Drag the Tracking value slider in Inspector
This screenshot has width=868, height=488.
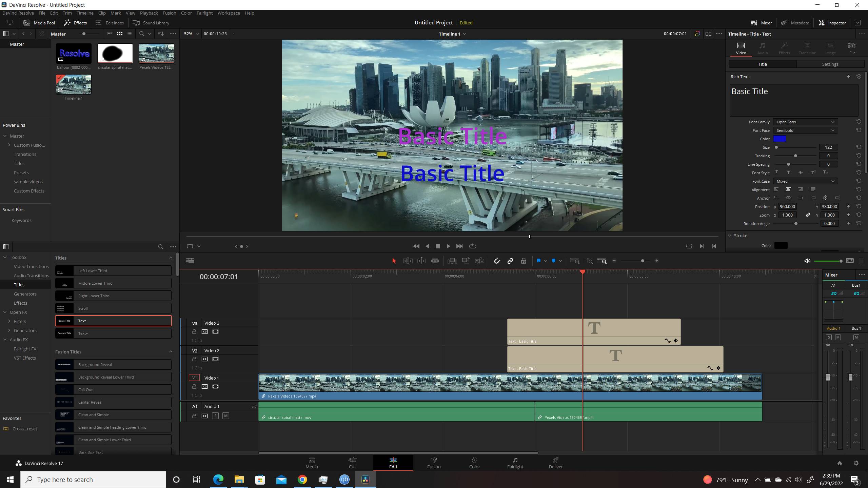[x=795, y=156]
